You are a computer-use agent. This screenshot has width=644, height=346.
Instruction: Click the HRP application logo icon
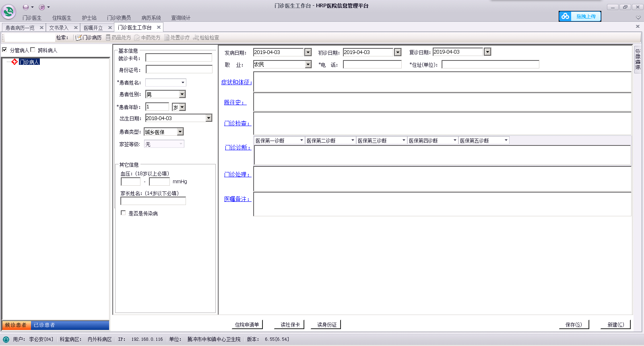(x=8, y=11)
